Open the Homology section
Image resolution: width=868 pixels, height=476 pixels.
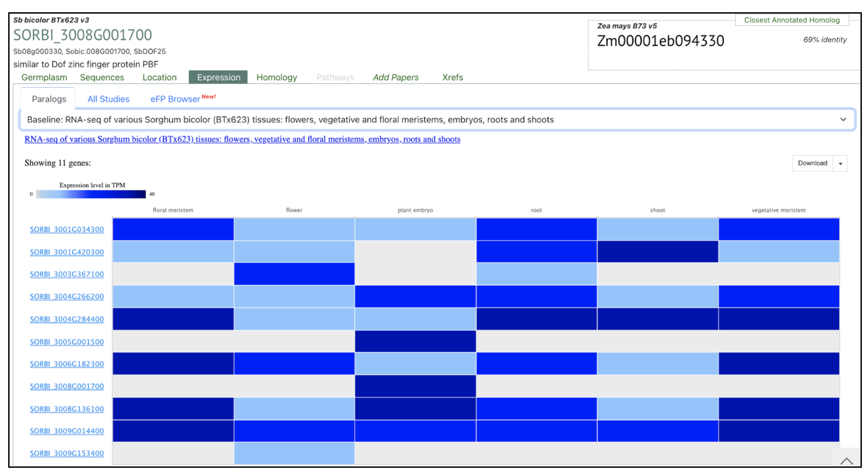point(276,77)
